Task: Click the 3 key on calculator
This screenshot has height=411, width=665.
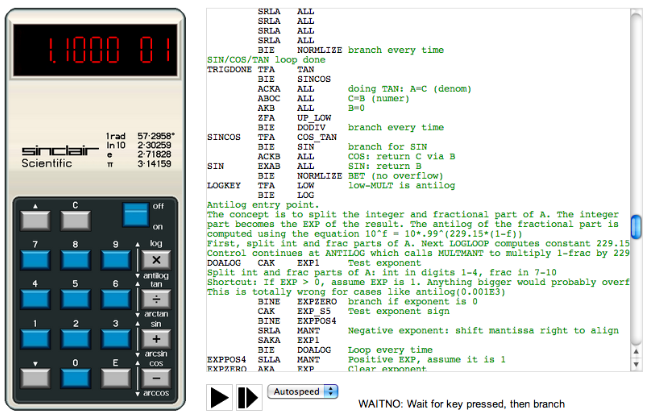Action: pos(115,339)
